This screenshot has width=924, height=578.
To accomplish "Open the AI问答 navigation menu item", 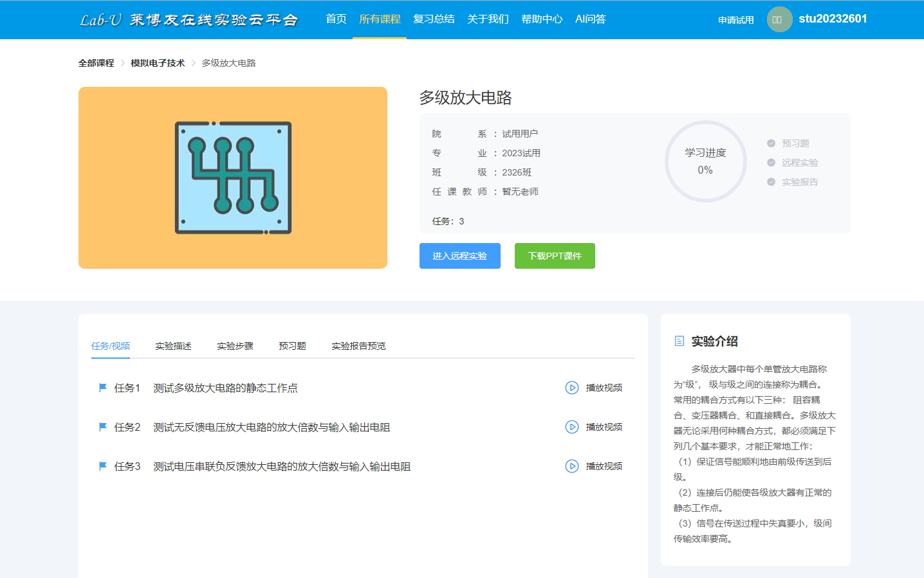I will 590,19.
